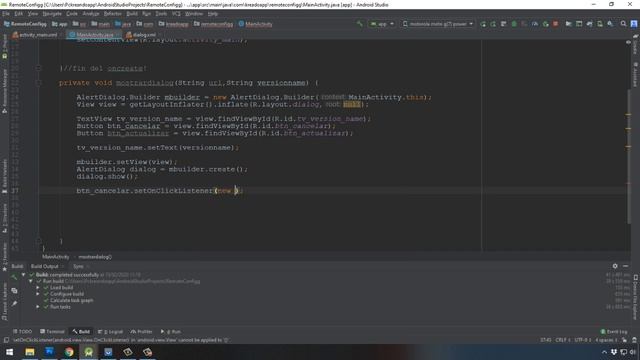Select the Sync tab in Build panel
Screen dimensions: 640x360
[78, 266]
